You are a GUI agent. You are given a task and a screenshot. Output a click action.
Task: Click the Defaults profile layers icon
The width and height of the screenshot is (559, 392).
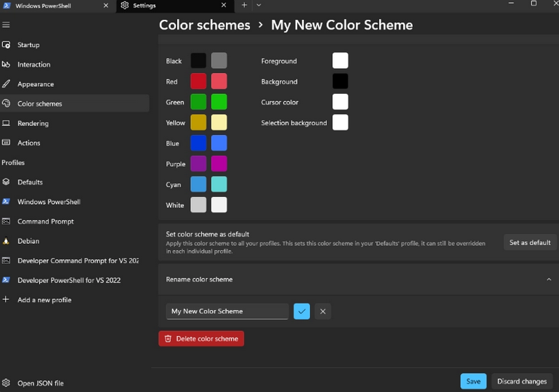(x=6, y=182)
